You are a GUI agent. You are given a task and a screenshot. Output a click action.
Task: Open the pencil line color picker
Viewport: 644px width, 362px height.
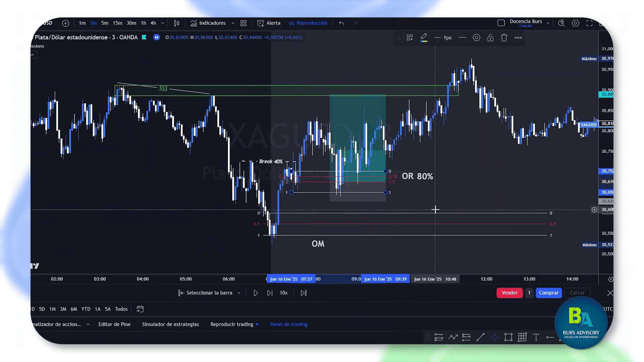[424, 38]
